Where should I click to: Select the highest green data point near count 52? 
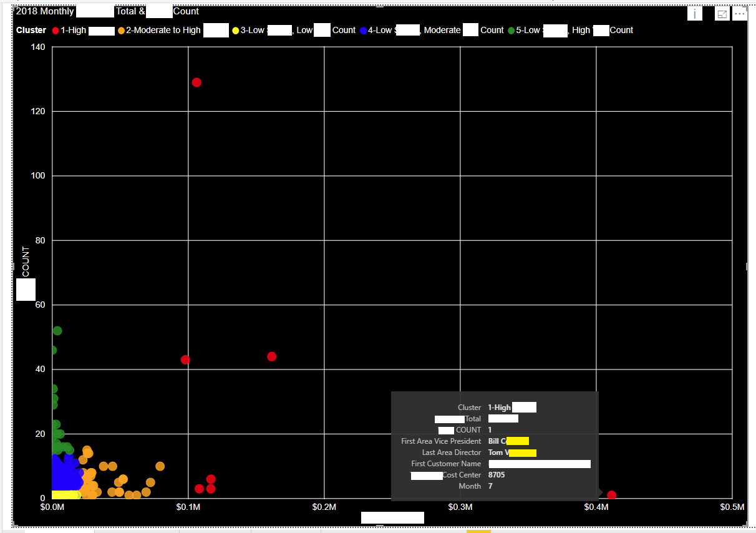pyautogui.click(x=57, y=331)
